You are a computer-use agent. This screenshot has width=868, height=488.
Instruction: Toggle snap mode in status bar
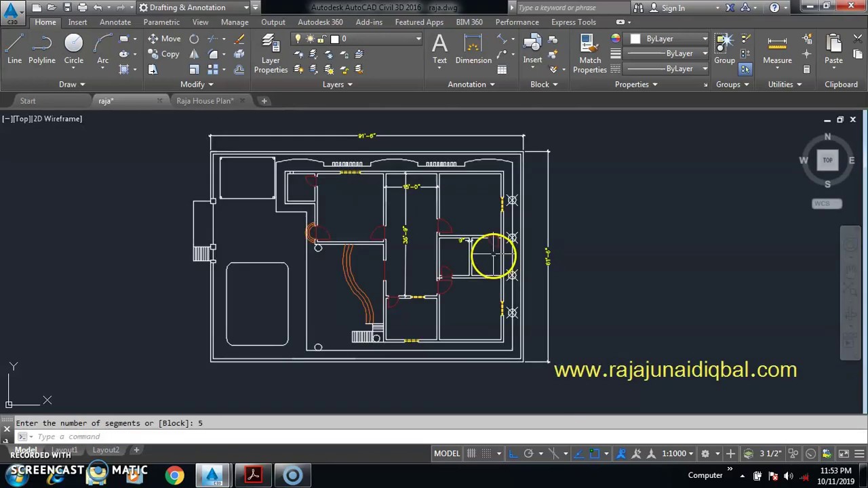(486, 453)
